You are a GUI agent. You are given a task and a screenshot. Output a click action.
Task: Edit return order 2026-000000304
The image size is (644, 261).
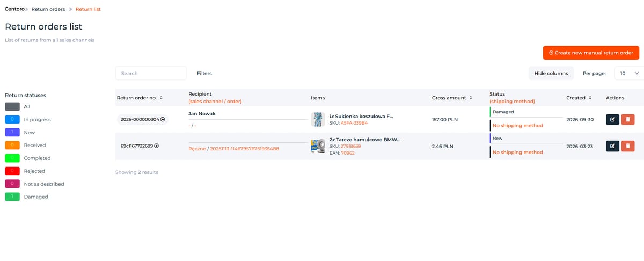[x=612, y=119]
